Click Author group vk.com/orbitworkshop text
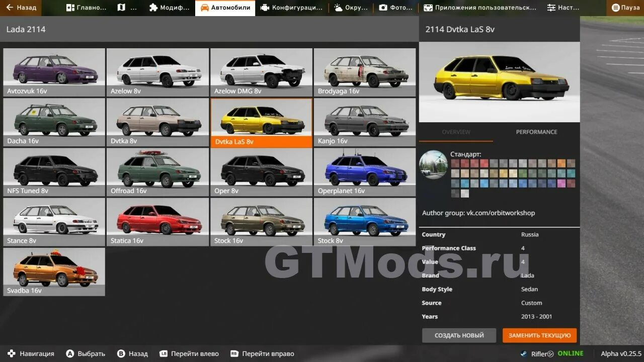Image resolution: width=644 pixels, height=362 pixels. [478, 213]
